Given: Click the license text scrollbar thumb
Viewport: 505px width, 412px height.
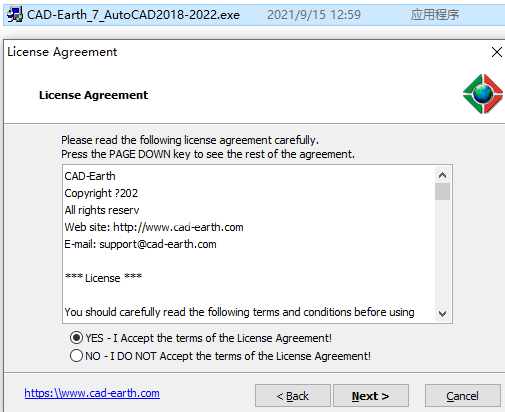Looking at the screenshot, I should 442,191.
